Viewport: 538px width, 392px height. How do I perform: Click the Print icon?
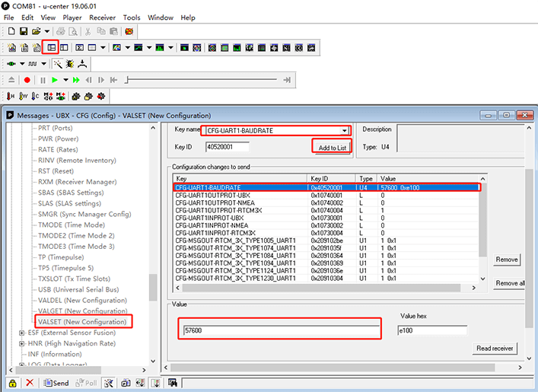click(x=61, y=31)
